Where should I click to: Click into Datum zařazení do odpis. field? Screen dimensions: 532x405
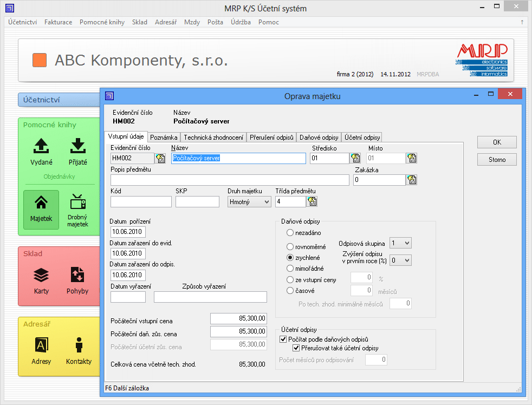[128, 275]
